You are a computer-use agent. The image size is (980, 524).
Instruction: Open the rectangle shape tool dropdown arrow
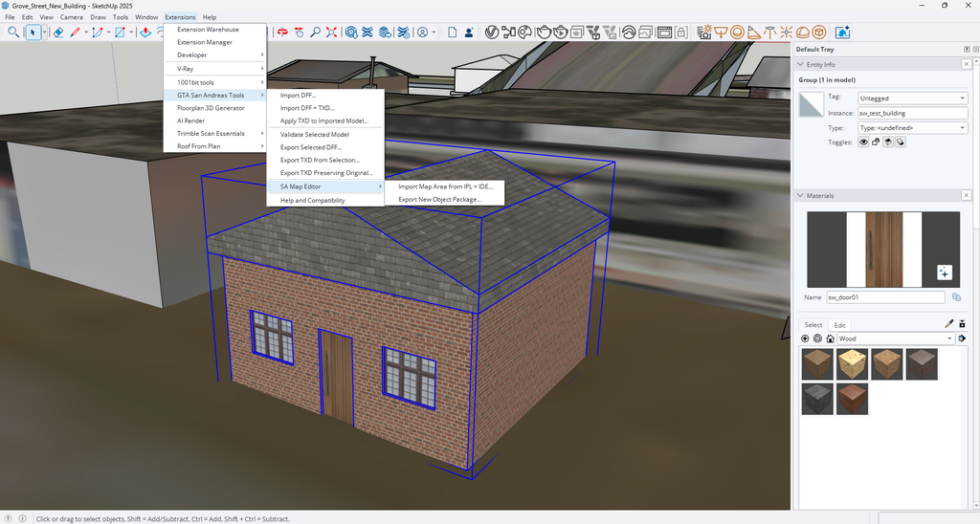pos(131,32)
